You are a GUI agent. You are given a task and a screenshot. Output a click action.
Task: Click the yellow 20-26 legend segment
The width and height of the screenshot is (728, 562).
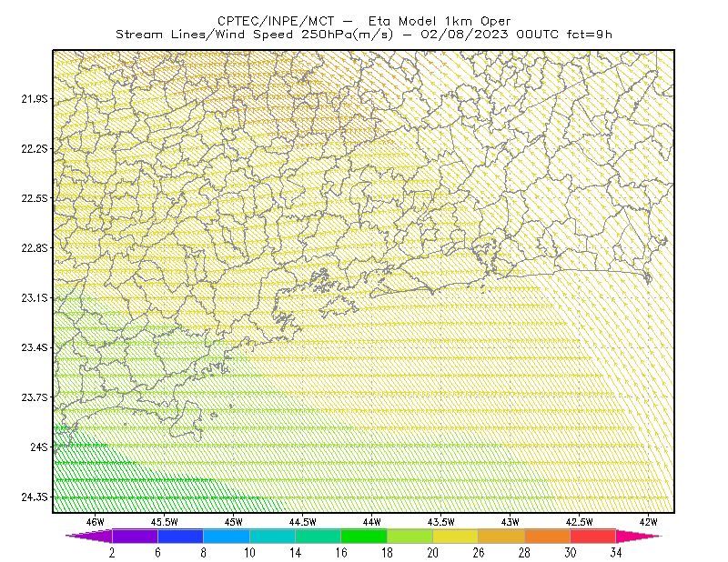pos(456,536)
